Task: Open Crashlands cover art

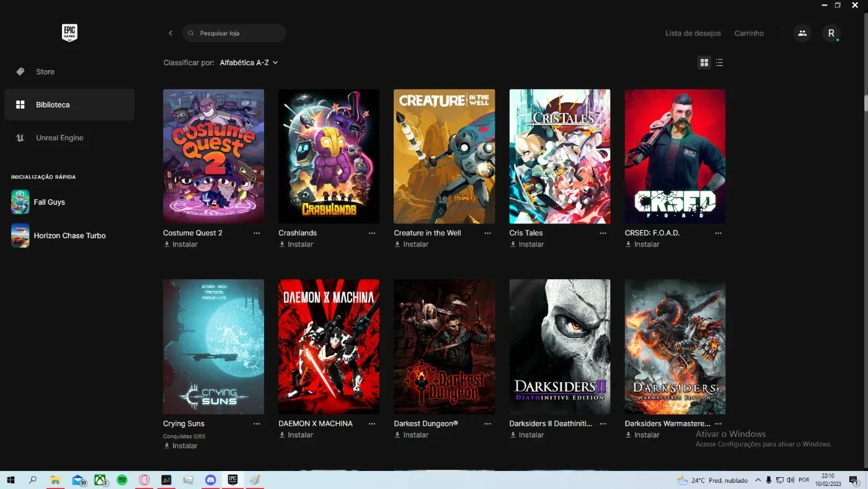Action: coord(329,156)
